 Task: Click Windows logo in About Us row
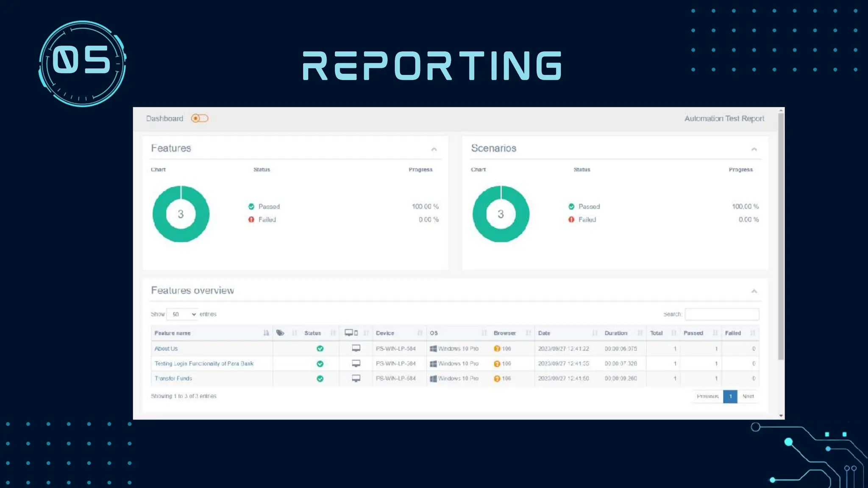click(433, 349)
